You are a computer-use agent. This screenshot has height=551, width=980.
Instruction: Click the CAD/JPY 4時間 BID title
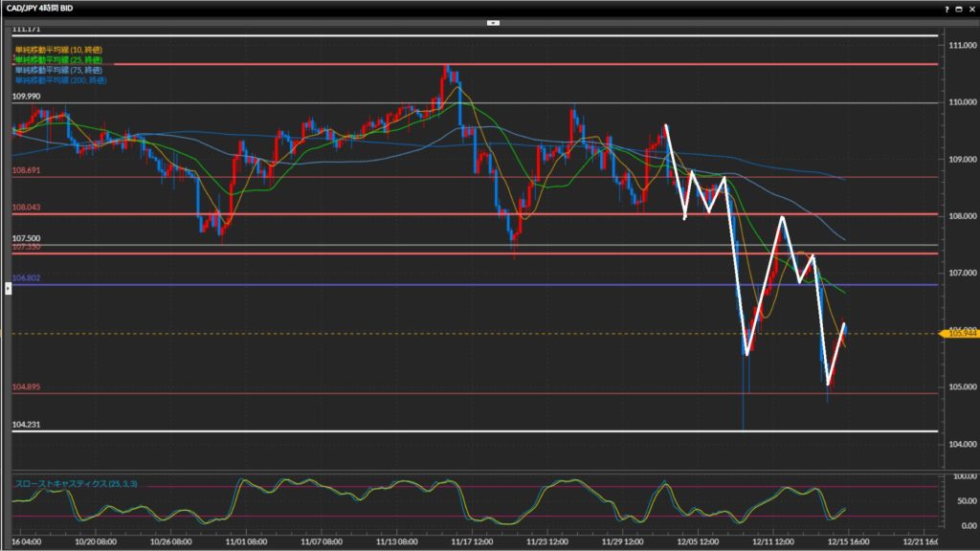pos(42,8)
